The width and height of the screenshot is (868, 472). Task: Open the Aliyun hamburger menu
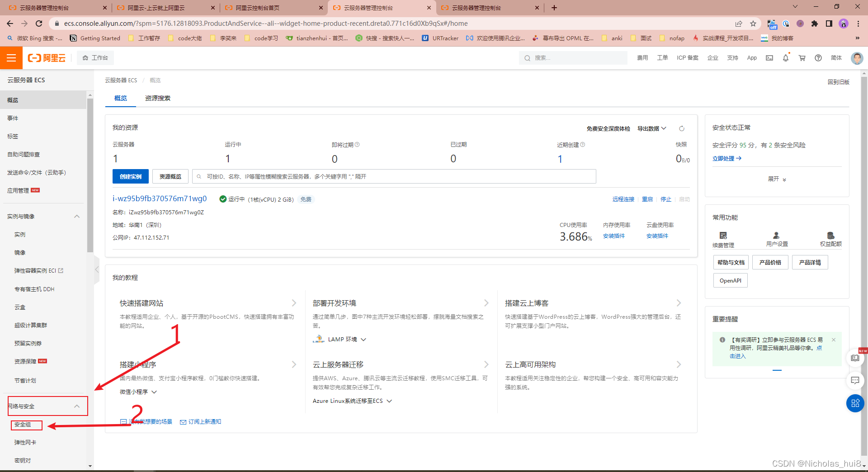[x=11, y=58]
